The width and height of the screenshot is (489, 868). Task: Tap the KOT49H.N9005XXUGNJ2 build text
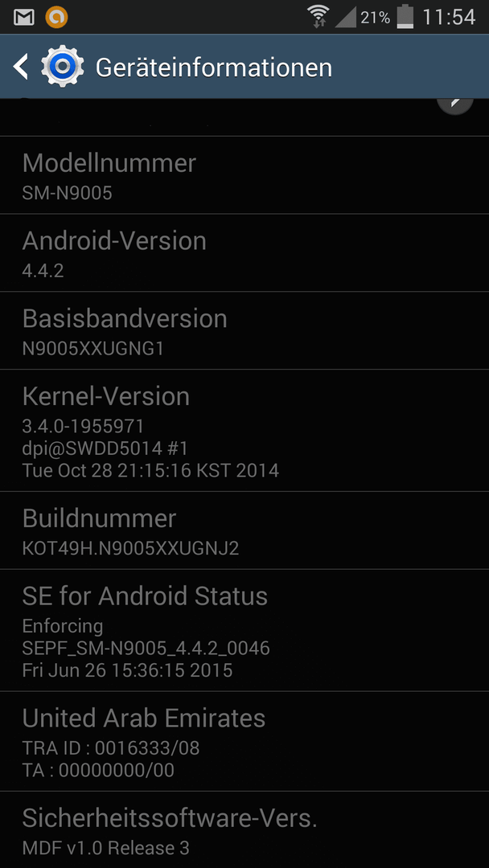(x=131, y=548)
